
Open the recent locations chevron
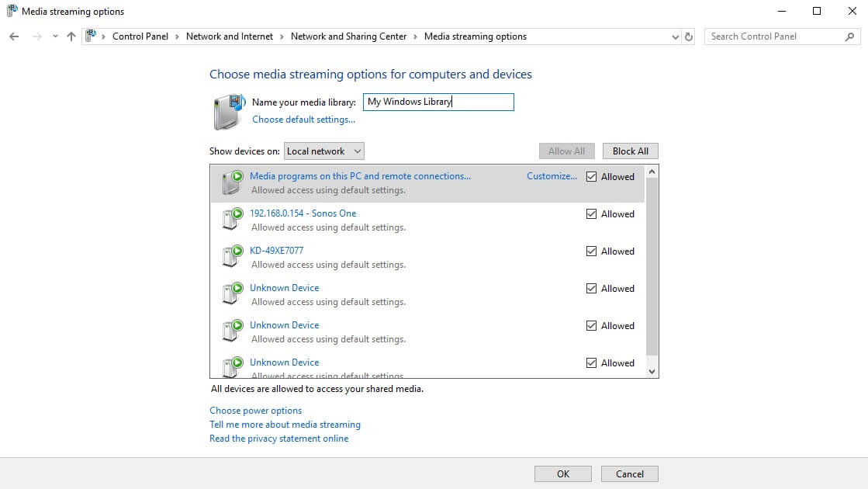[x=54, y=36]
